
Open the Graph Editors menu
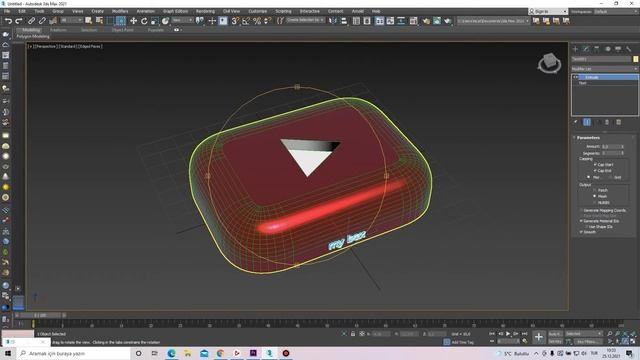point(175,11)
